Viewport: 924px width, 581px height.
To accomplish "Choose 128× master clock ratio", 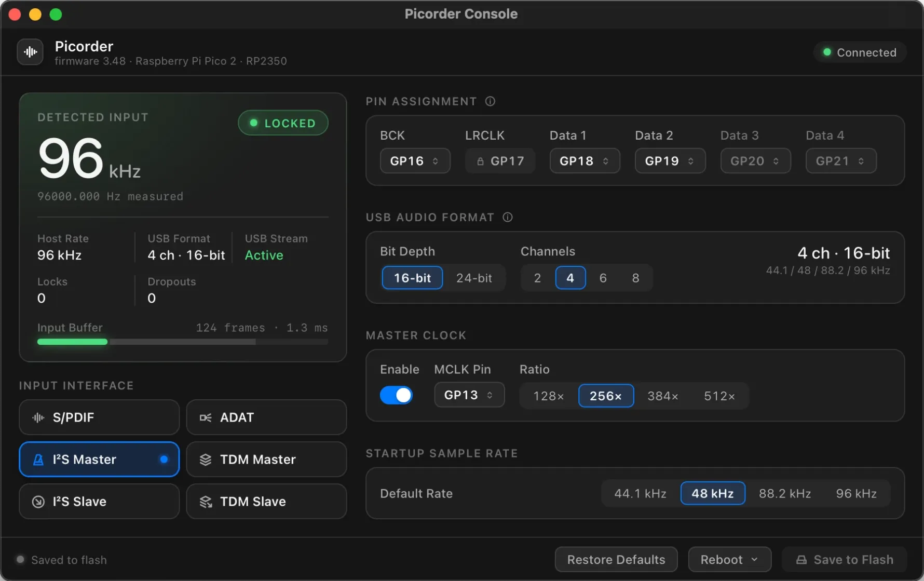I will pyautogui.click(x=549, y=396).
